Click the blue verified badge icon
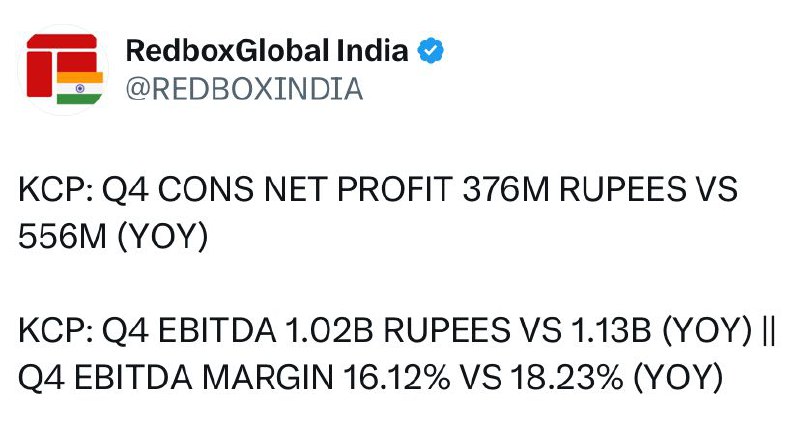The image size is (800, 427). tap(431, 51)
